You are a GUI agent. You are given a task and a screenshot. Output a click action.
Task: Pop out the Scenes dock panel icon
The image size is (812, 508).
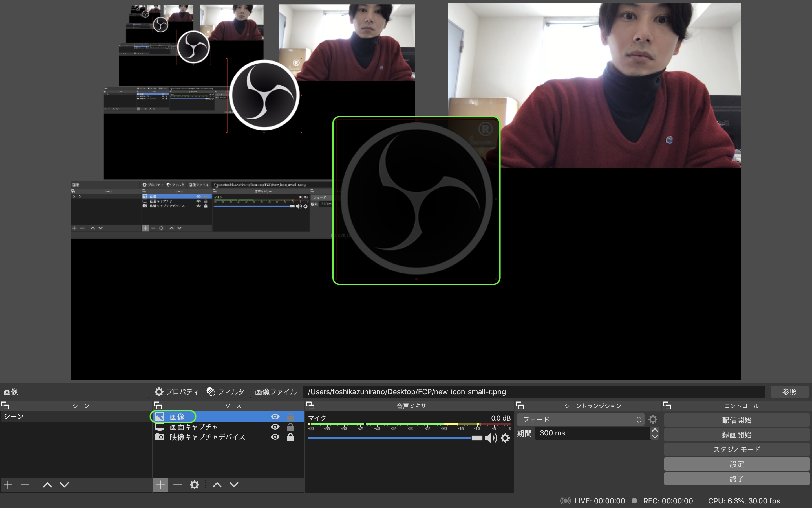[x=5, y=405]
